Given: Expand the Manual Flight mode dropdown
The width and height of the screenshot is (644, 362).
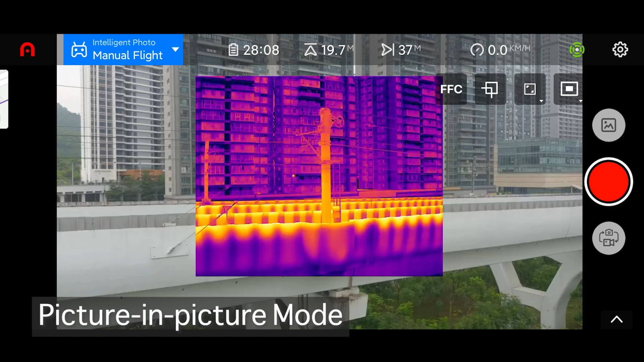Looking at the screenshot, I should pyautogui.click(x=175, y=50).
